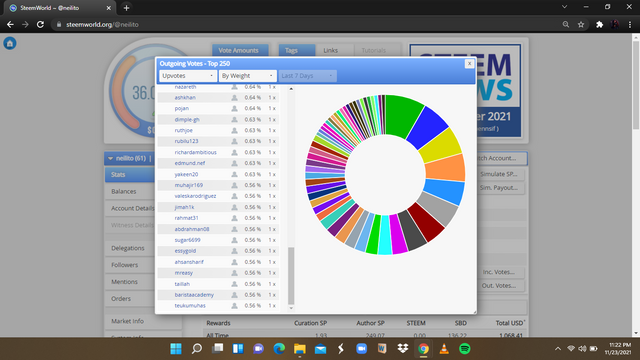Click vote list scroll-down arrow
This screenshot has height=360, width=640.
click(x=291, y=309)
